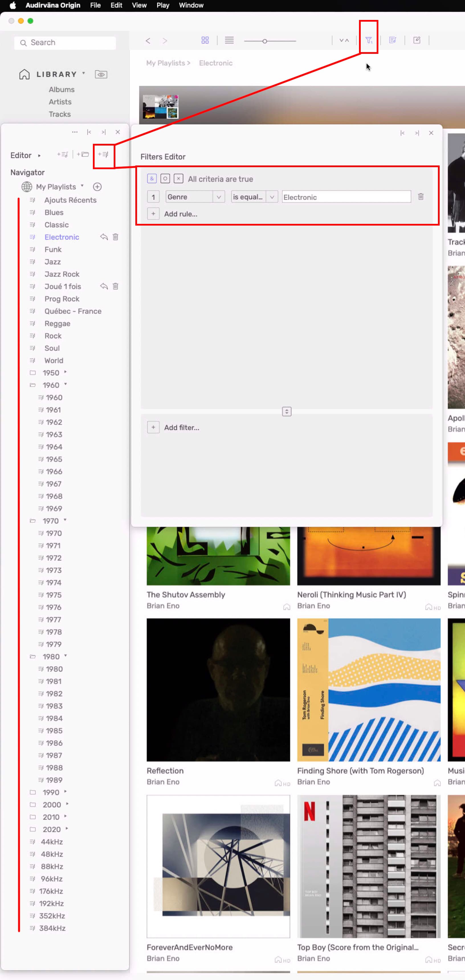Toggle the library visibility eye icon
Image resolution: width=465 pixels, height=980 pixels.
101,75
